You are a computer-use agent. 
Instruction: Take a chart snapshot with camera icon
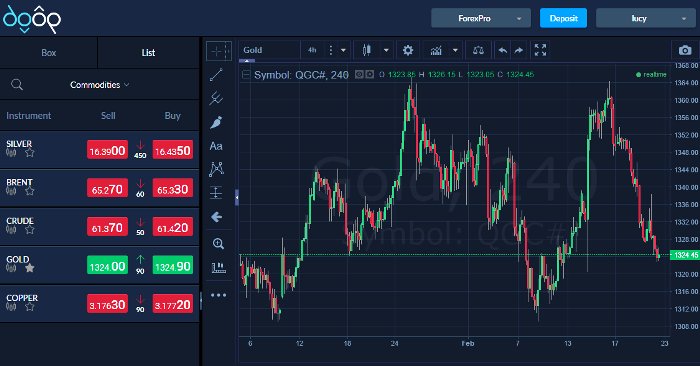pyautogui.click(x=685, y=50)
